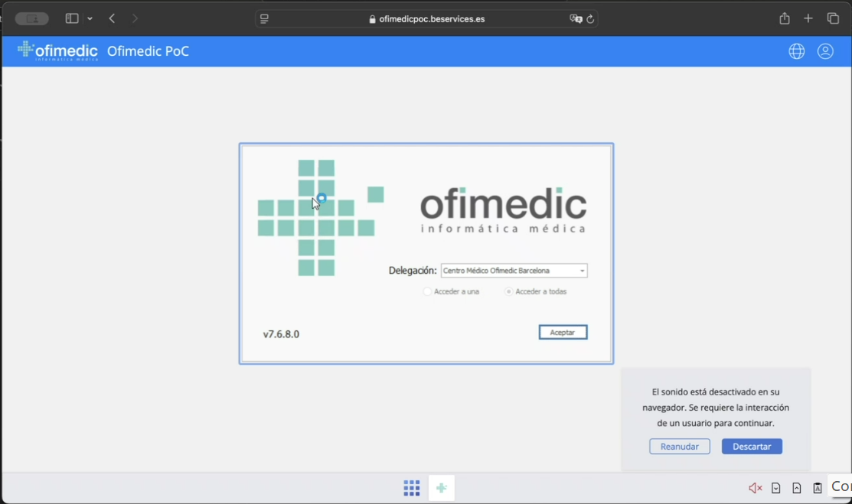This screenshot has width=852, height=504.
Task: Open the apps grid launcher icon
Action: [x=412, y=488]
